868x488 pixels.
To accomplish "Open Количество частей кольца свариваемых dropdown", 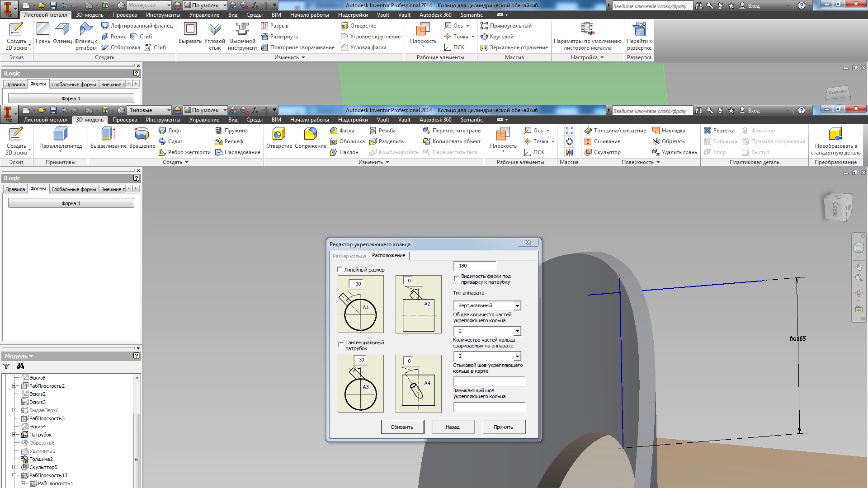I will [x=517, y=357].
